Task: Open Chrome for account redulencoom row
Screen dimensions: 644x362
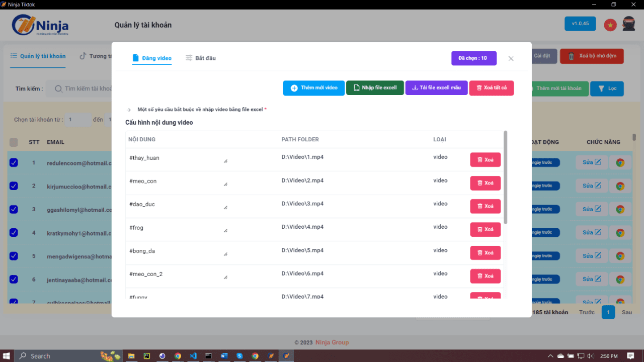Action: click(x=620, y=162)
